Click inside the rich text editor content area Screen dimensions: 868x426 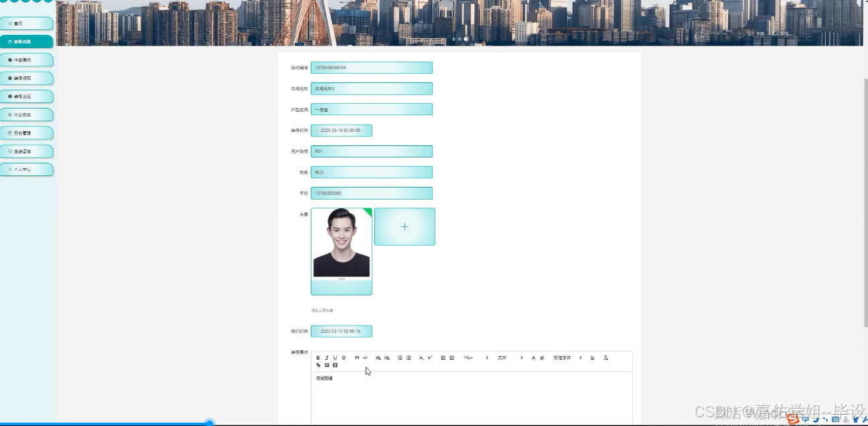tap(472, 399)
